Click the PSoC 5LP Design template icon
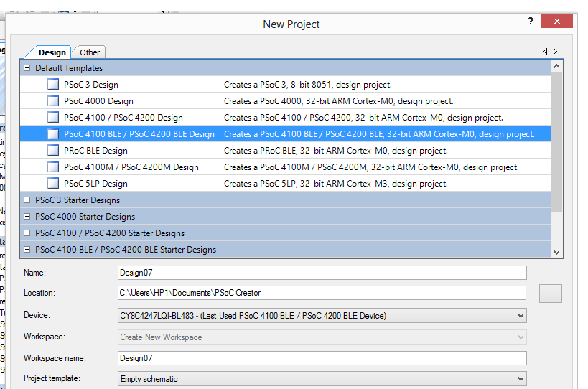588x389 pixels. (x=52, y=184)
